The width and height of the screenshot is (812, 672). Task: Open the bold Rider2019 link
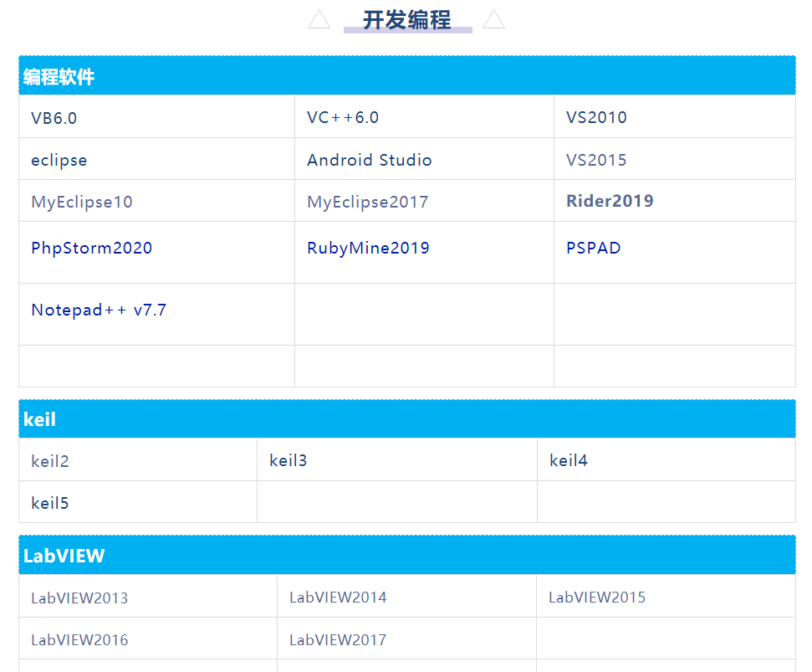610,201
